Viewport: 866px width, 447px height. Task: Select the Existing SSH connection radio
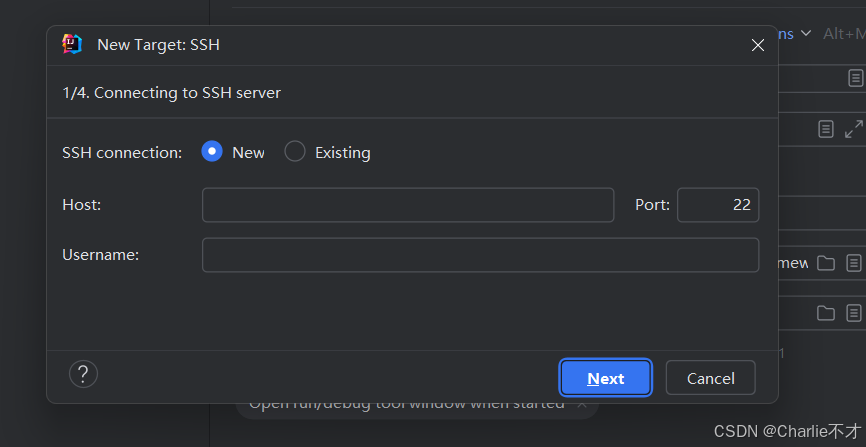click(295, 152)
